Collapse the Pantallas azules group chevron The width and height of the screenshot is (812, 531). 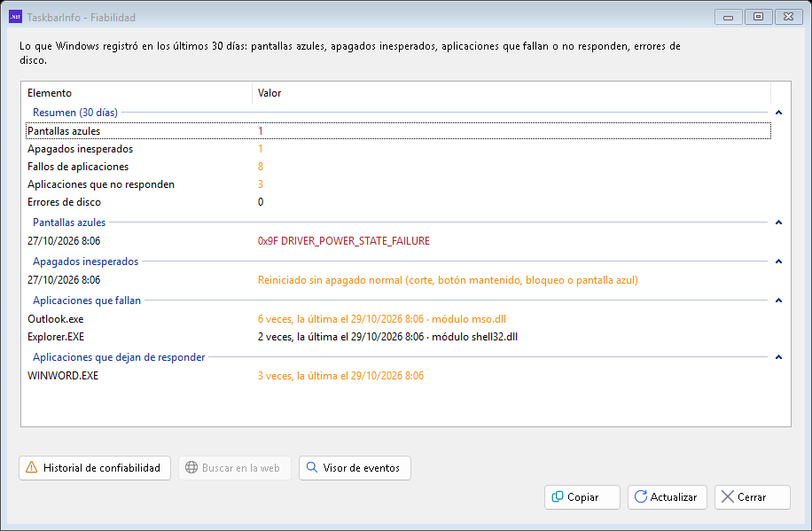[x=778, y=223]
